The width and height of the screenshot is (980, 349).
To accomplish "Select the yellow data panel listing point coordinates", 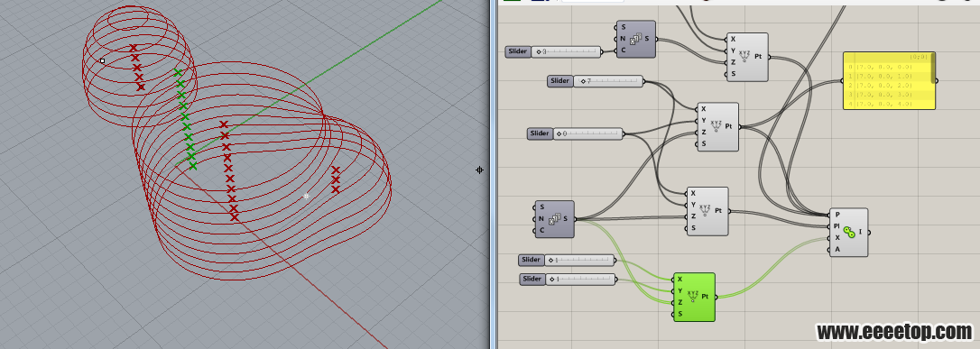I will click(889, 80).
